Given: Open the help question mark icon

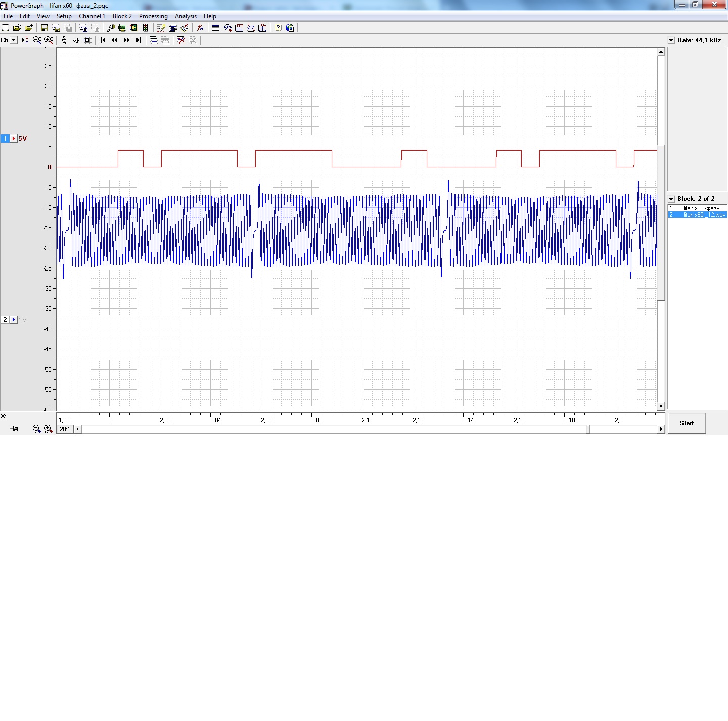Looking at the screenshot, I should 278,28.
